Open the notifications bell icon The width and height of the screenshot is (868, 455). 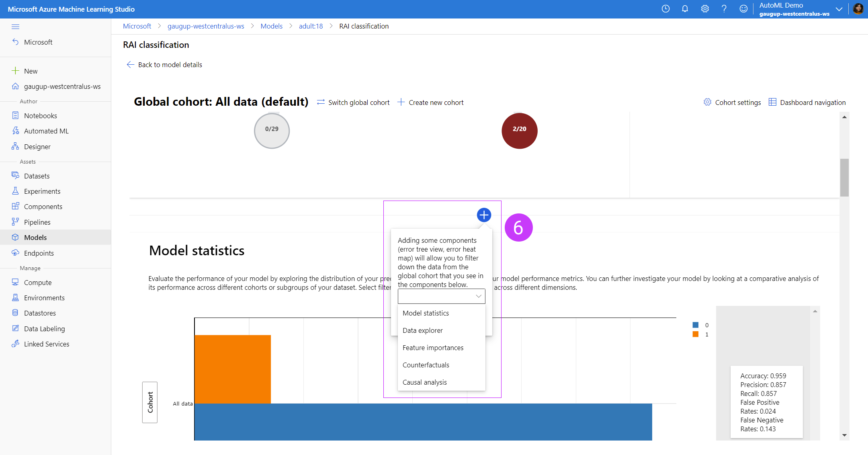click(x=685, y=9)
